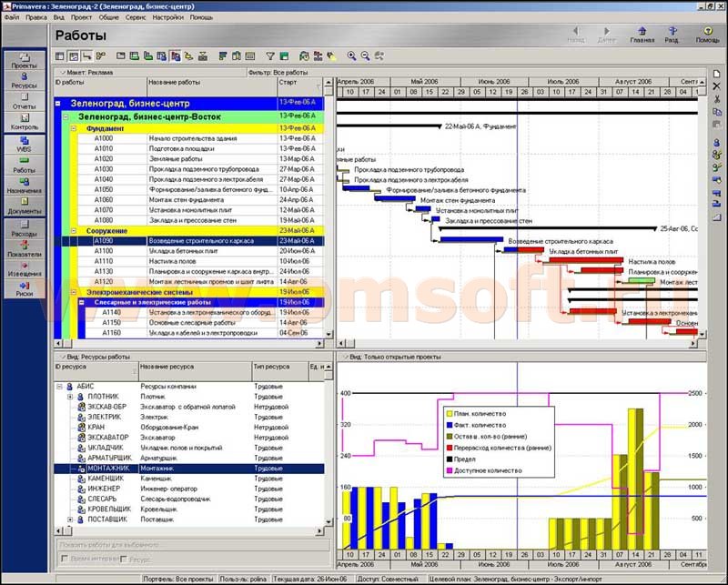
Task: Click the scissors cut icon in right toolbar
Action: (717, 99)
